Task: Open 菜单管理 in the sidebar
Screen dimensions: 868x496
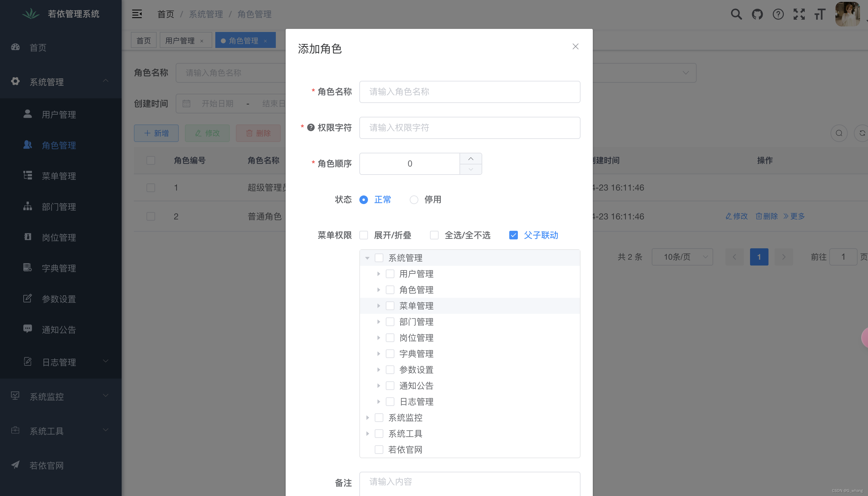Action: pyautogui.click(x=59, y=176)
